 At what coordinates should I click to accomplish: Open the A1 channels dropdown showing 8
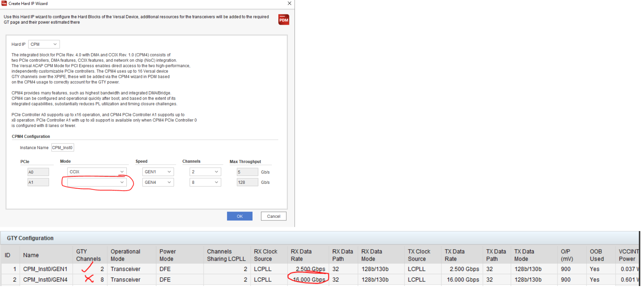tap(205, 182)
